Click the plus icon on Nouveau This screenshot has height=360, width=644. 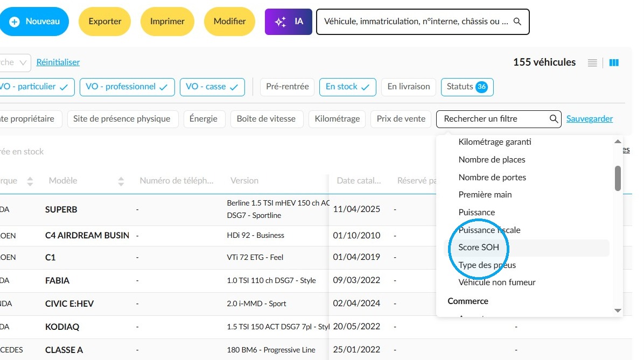[15, 22]
